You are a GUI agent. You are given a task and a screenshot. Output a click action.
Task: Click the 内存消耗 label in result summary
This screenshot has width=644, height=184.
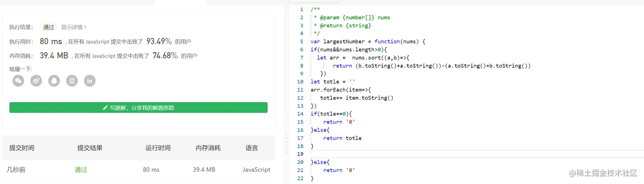(21, 56)
